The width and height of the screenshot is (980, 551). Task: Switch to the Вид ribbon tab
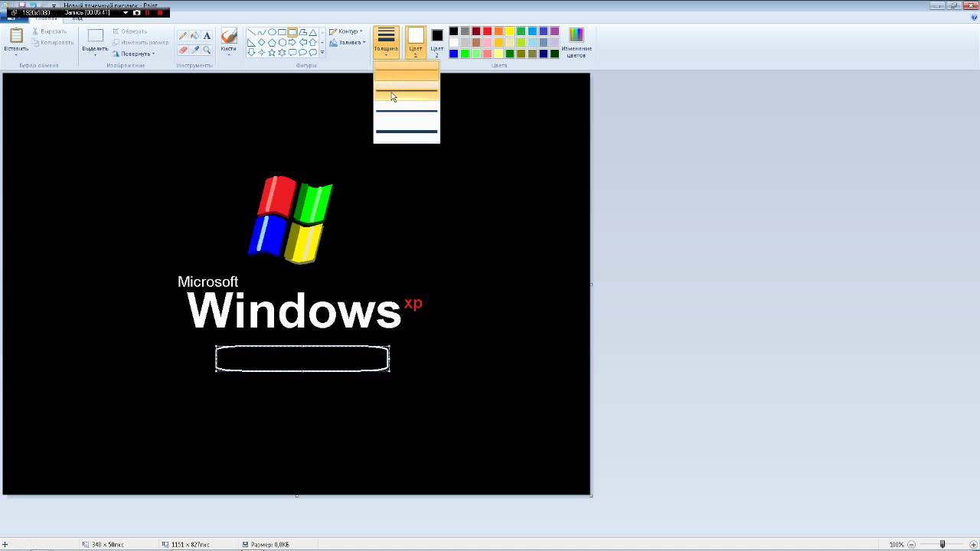77,18
